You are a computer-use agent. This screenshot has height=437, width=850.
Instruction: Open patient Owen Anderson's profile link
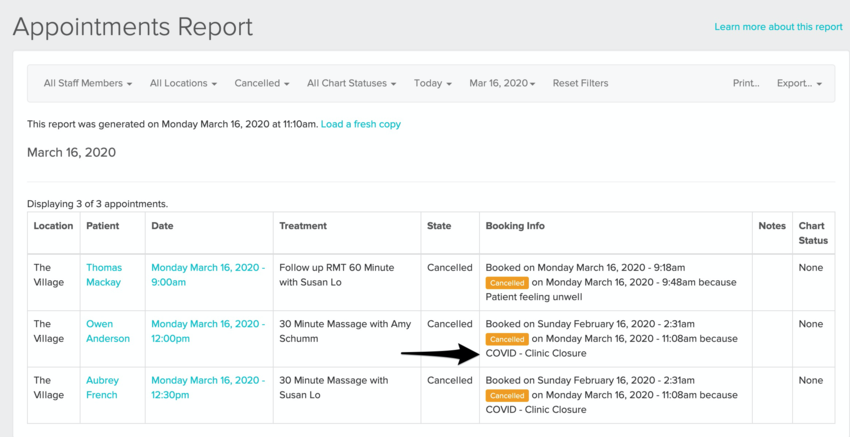coord(107,331)
